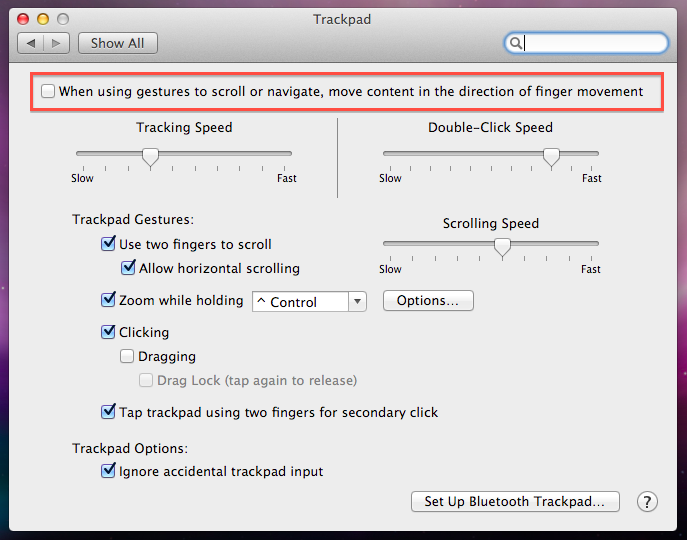
Task: Click the forward navigation arrow
Action: pos(58,43)
